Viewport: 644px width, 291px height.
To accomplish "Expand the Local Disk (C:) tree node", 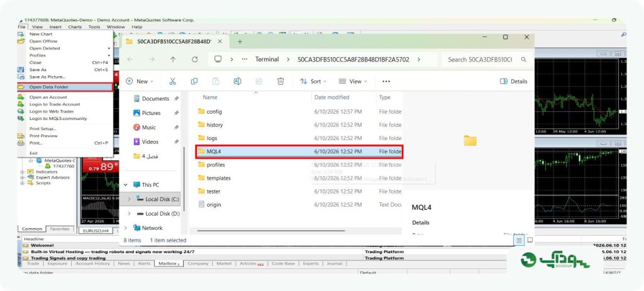I will click(130, 199).
